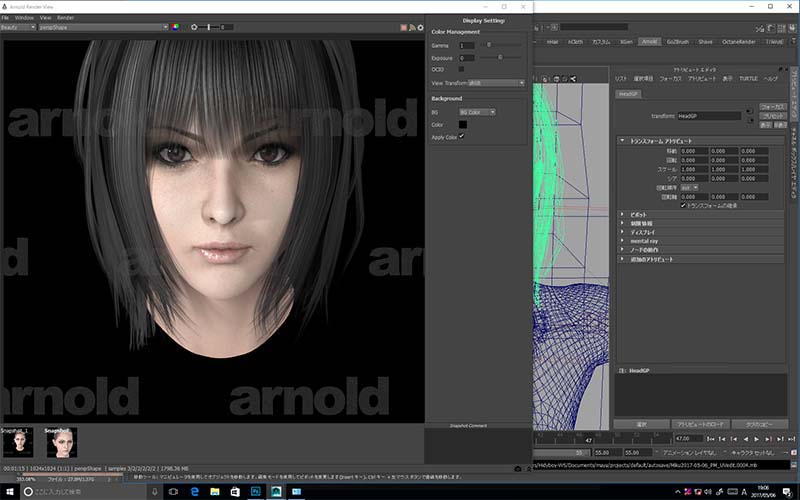The width and height of the screenshot is (800, 500).
Task: Switch to the nCloth shelf tab
Action: coord(575,42)
